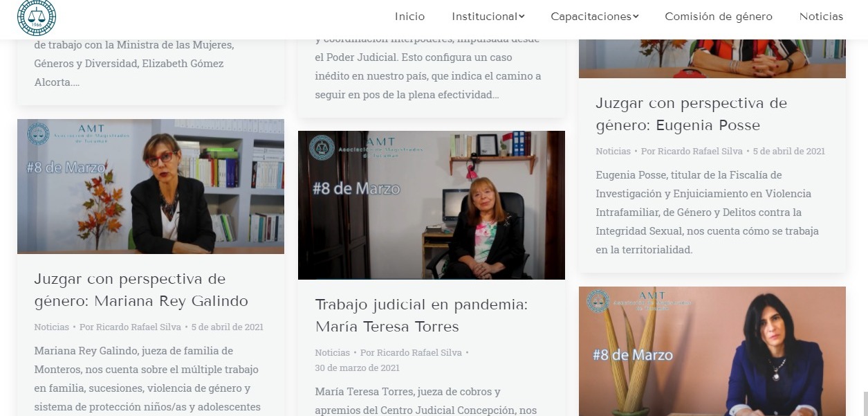Open the dark-haired woman video thumbnail
868x416 pixels.
point(712,351)
